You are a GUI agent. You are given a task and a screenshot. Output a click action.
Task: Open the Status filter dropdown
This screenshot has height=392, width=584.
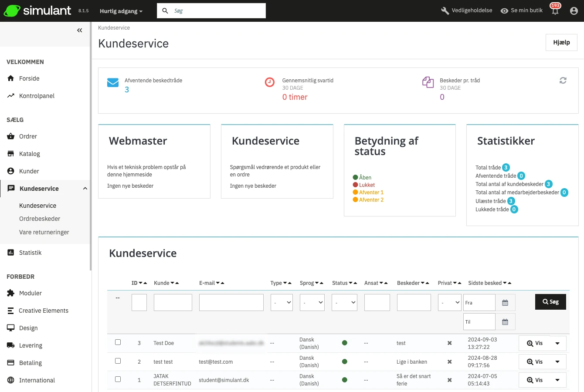344,302
